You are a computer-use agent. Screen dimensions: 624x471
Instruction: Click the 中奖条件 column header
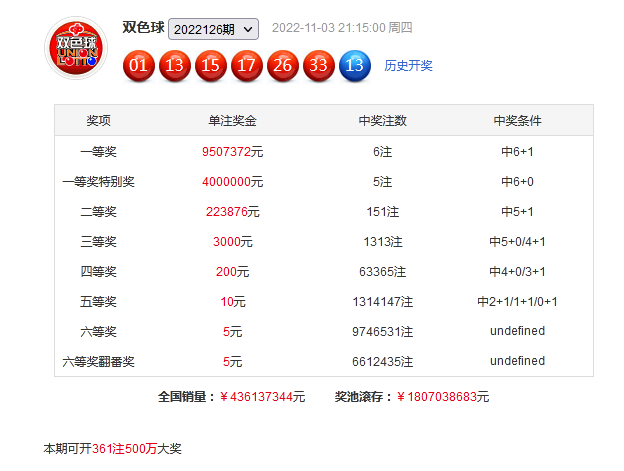517,121
